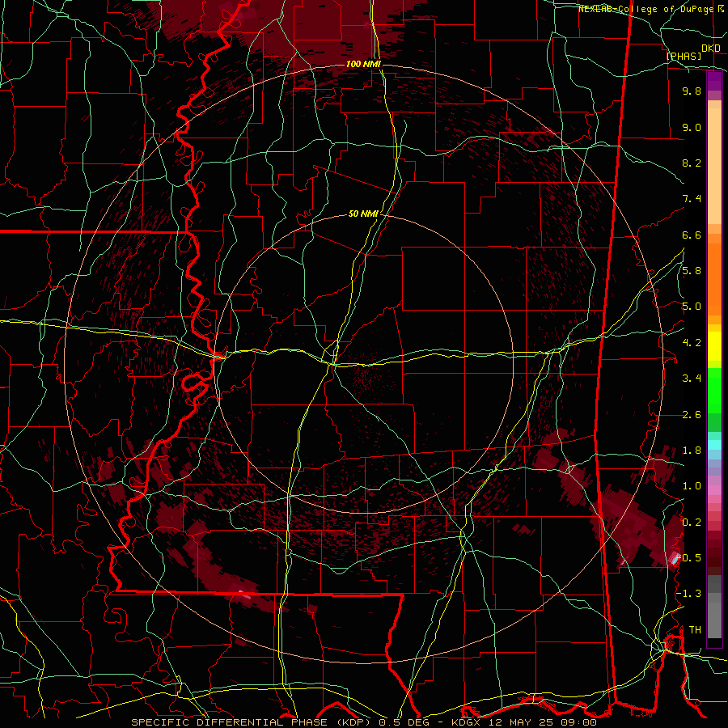Viewport: 728px width, 728px height.
Task: Click the 0.2 color scale label
Action: coord(692,523)
